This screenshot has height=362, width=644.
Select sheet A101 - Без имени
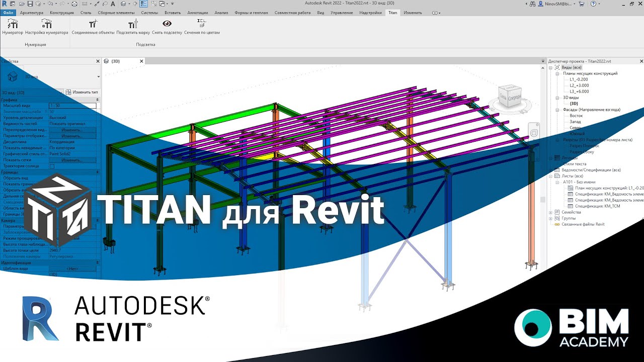(x=579, y=182)
